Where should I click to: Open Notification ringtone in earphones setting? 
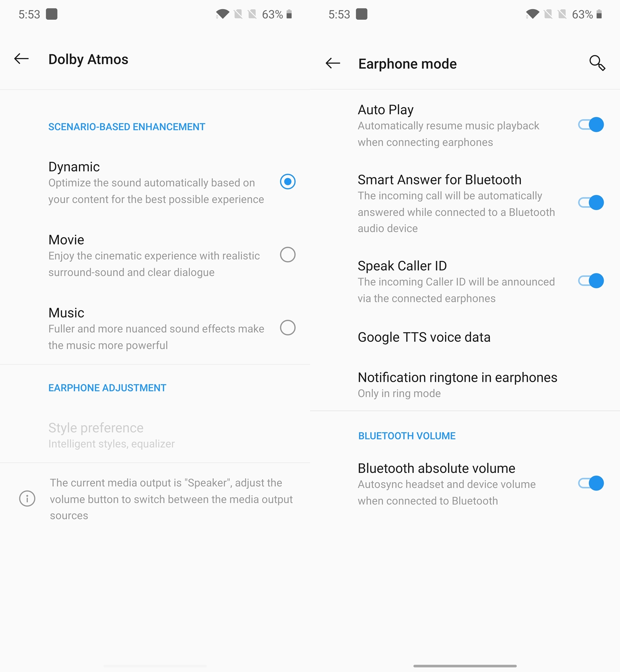465,385
